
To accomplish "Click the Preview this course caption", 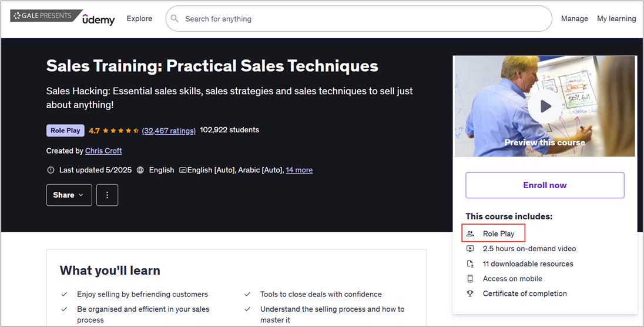I will [x=545, y=142].
